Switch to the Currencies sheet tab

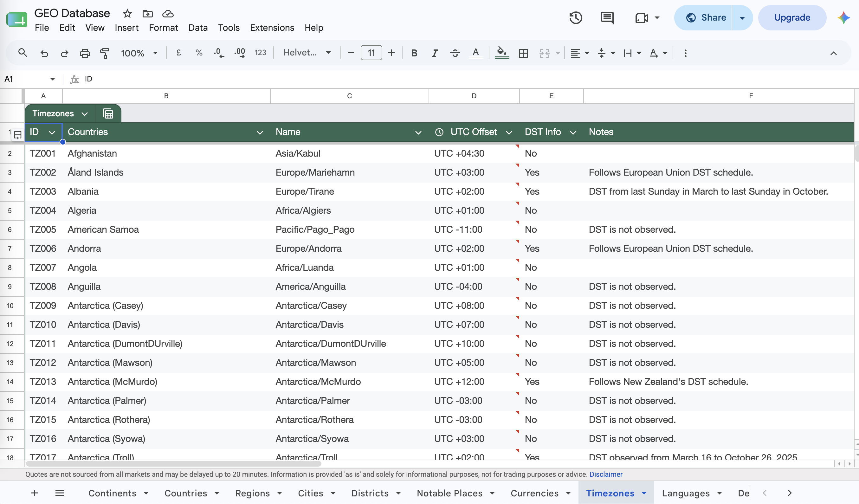pos(534,493)
